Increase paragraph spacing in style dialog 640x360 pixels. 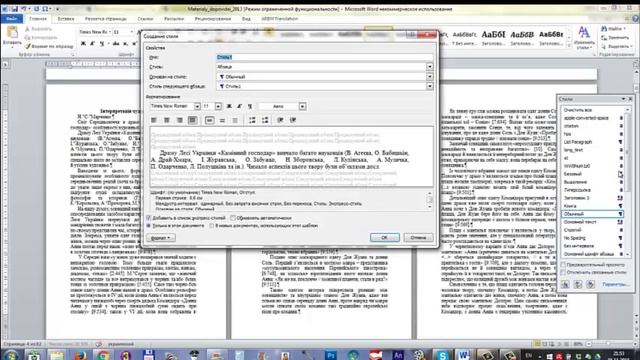click(x=252, y=120)
